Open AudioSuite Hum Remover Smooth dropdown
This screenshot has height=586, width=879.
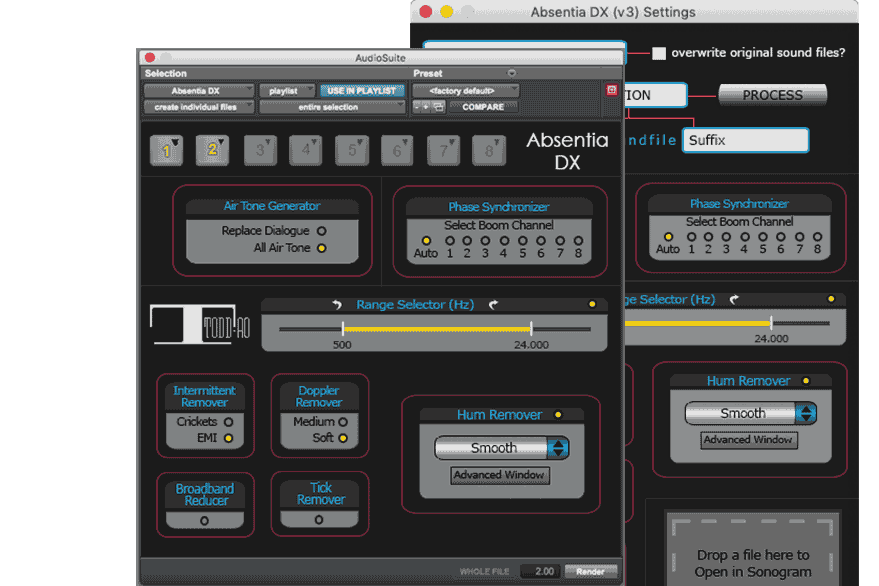[502, 448]
